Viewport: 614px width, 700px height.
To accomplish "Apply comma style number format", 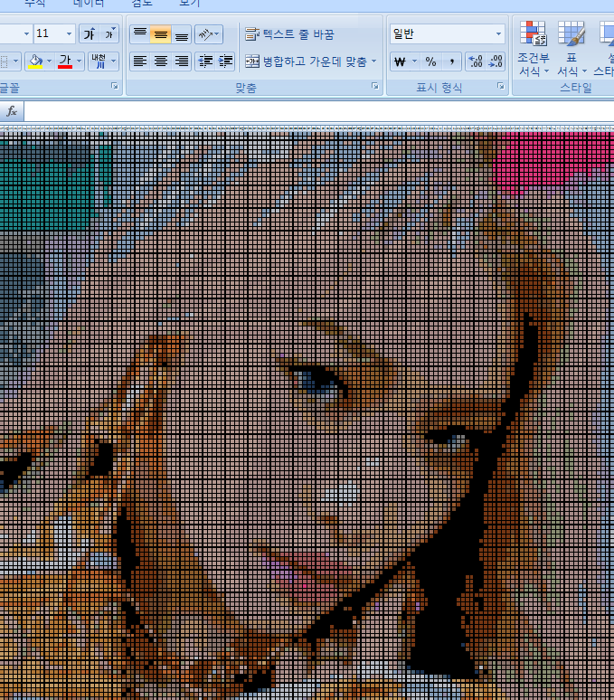I will (x=451, y=61).
